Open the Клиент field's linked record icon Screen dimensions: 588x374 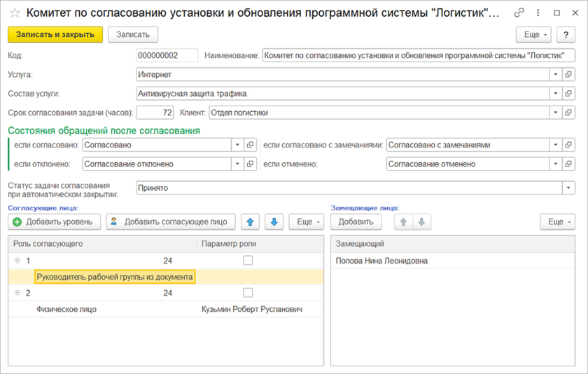pos(568,112)
